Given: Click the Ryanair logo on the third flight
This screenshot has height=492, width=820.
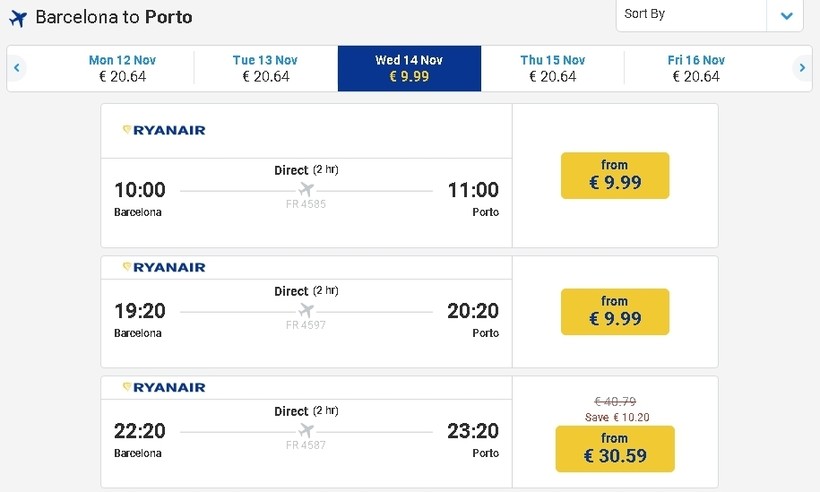Looking at the screenshot, I should pyautogui.click(x=163, y=387).
